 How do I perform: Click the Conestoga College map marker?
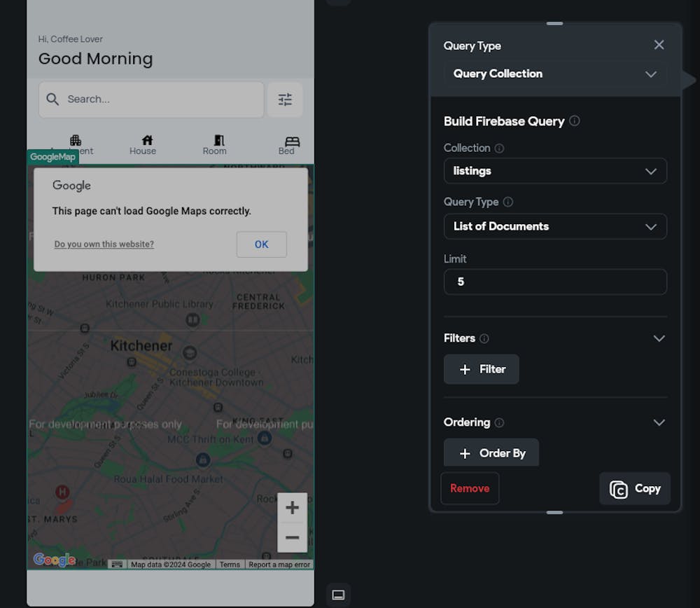(190, 353)
